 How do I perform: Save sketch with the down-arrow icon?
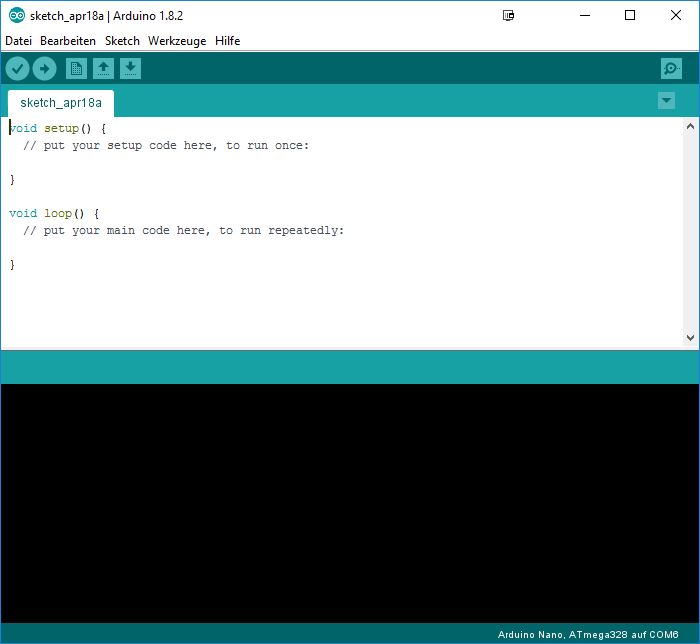(x=130, y=69)
